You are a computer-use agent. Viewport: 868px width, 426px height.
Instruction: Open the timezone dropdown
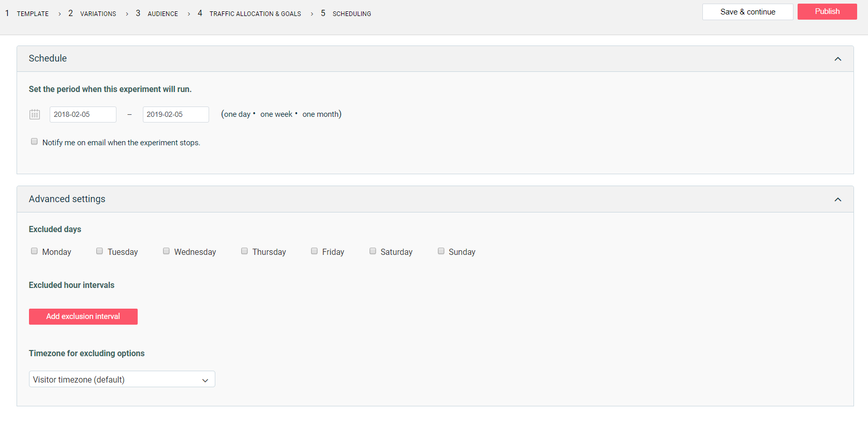(122, 379)
